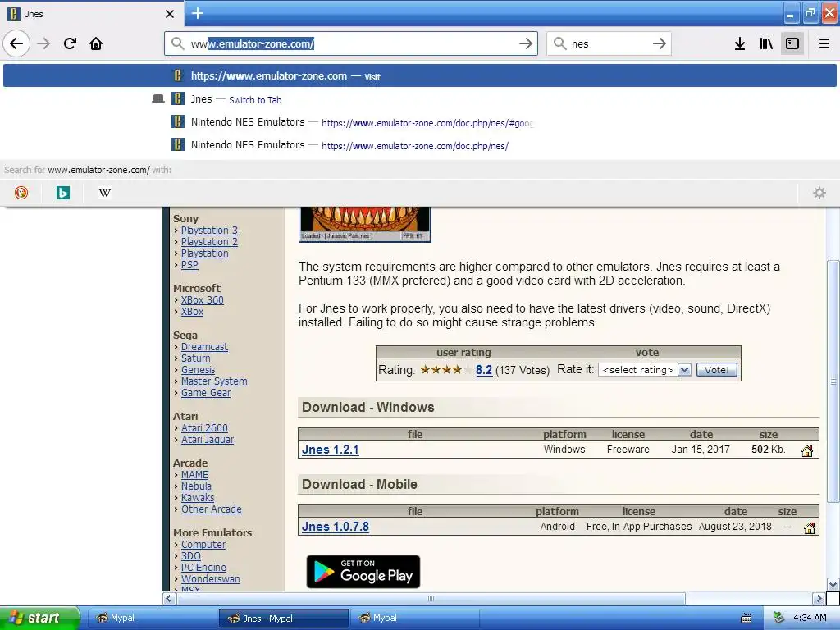Click the horizontal scrollbar right arrow
This screenshot has width=840, height=630.
819,598
